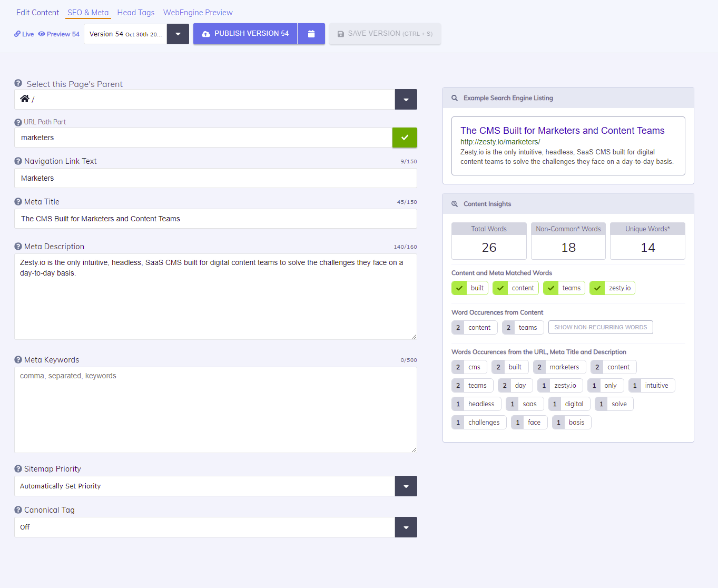Click the http://zesty.io/marketers/ URL text
The width and height of the screenshot is (718, 588).
(x=500, y=142)
